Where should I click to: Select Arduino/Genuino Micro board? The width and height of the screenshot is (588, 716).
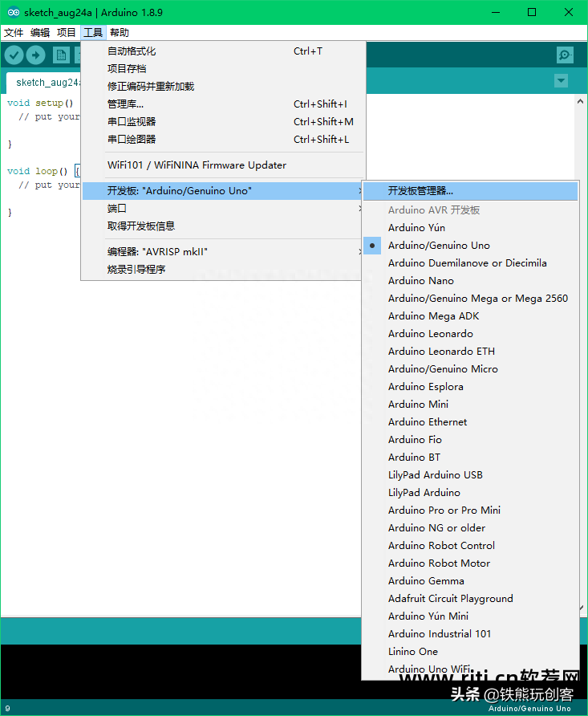[x=470, y=369]
